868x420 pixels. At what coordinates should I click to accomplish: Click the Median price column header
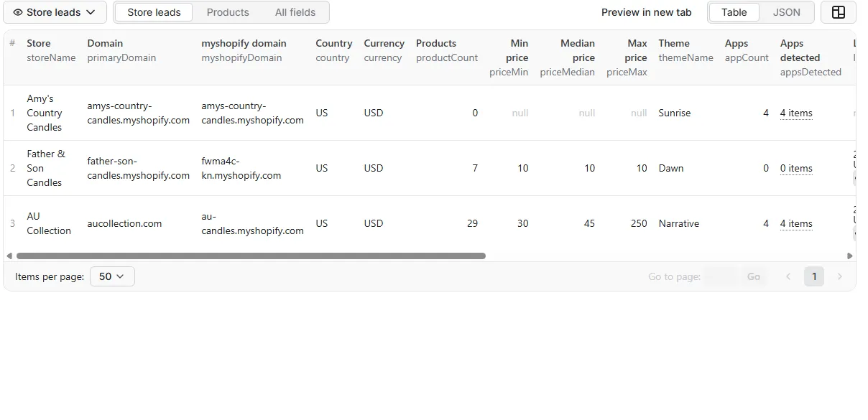coord(567,57)
